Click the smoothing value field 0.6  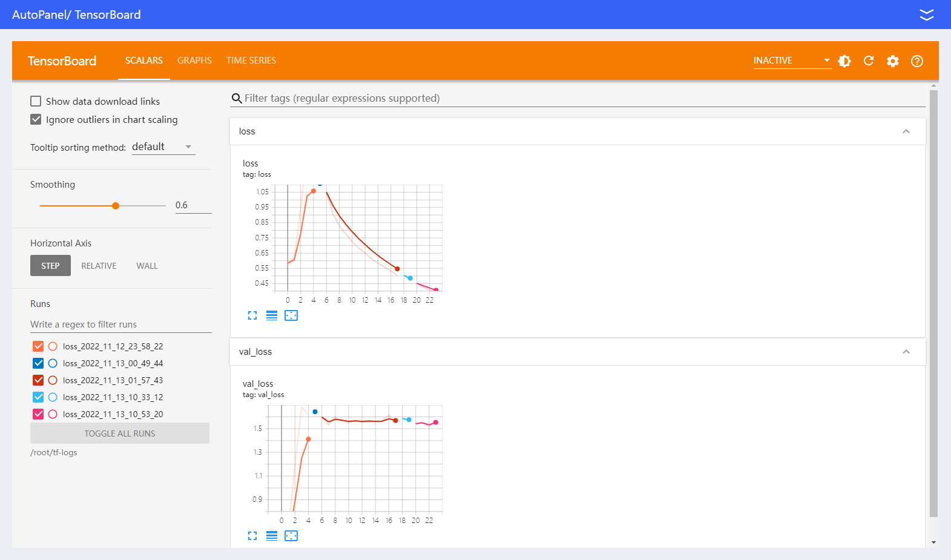tap(194, 205)
